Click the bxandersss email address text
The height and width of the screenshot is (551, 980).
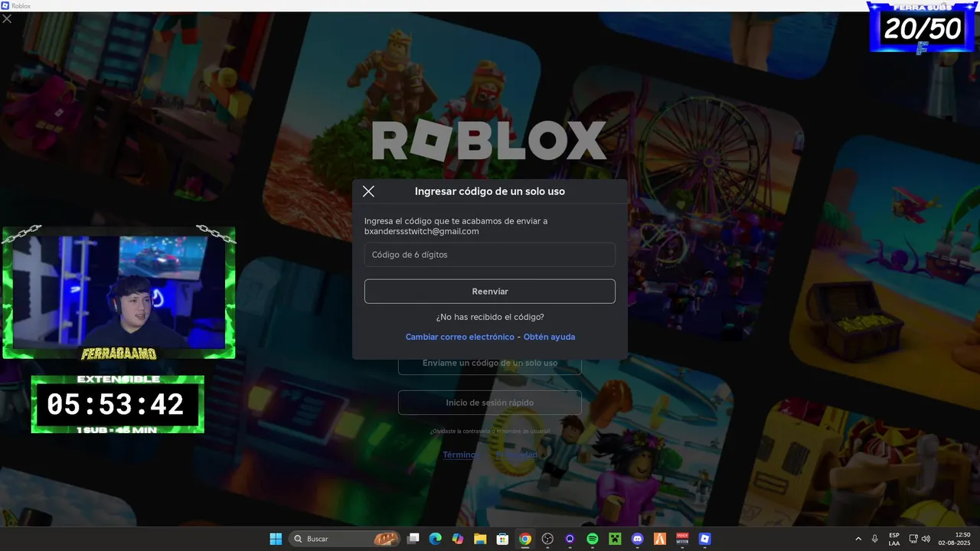click(422, 231)
